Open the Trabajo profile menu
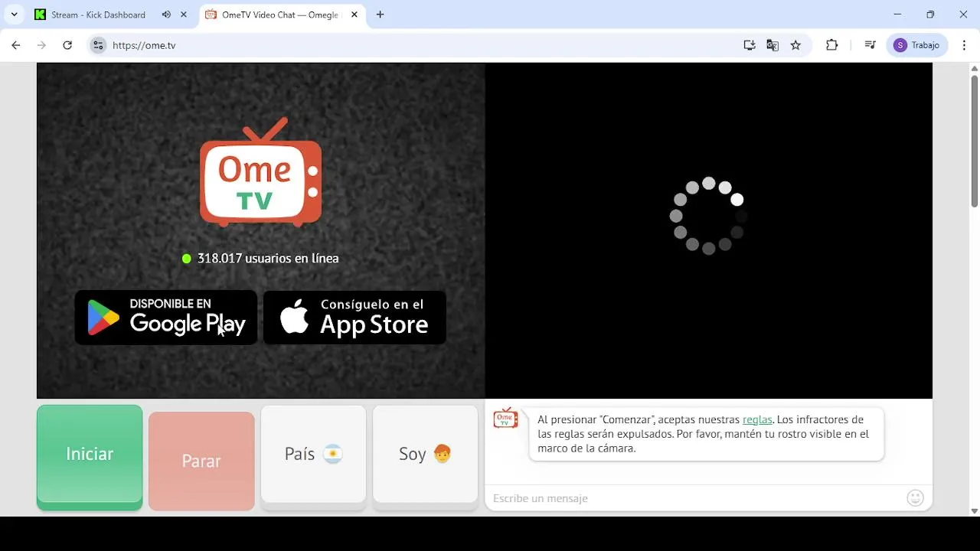The height and width of the screenshot is (551, 980). tap(917, 45)
